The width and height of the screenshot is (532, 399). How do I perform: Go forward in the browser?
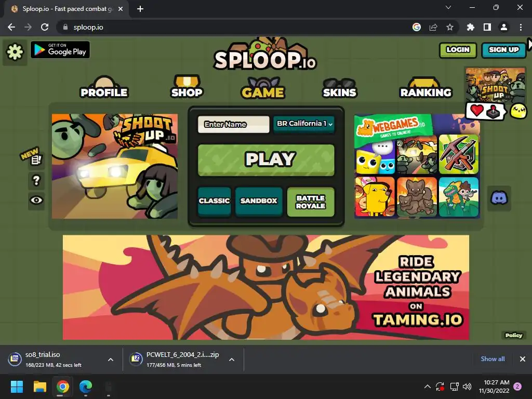[x=28, y=27]
